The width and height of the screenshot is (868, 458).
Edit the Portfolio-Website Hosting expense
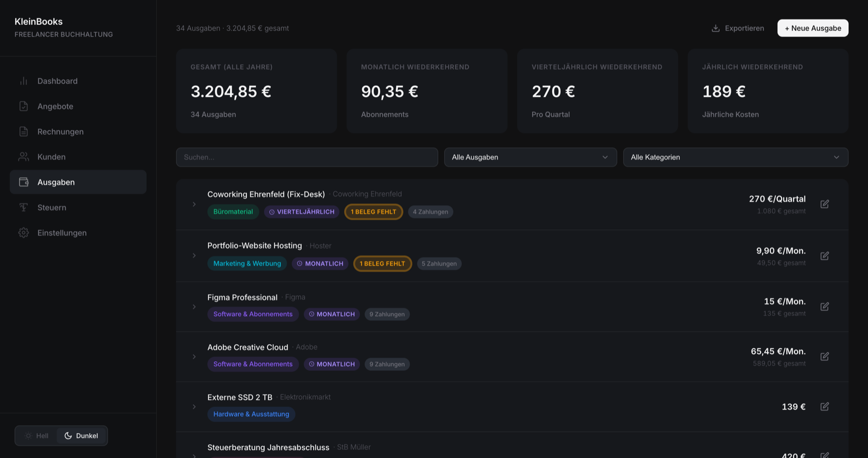pos(825,256)
